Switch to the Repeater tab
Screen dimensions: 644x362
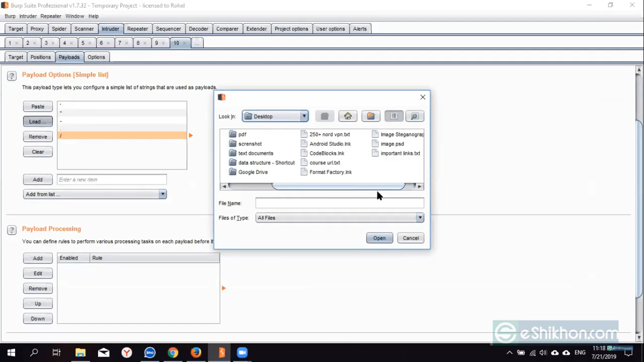tap(138, 29)
